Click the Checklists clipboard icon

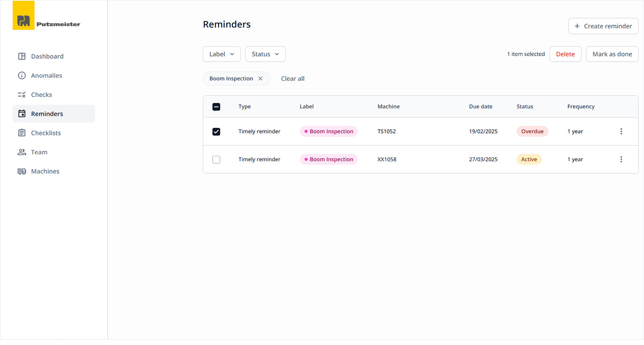(22, 133)
